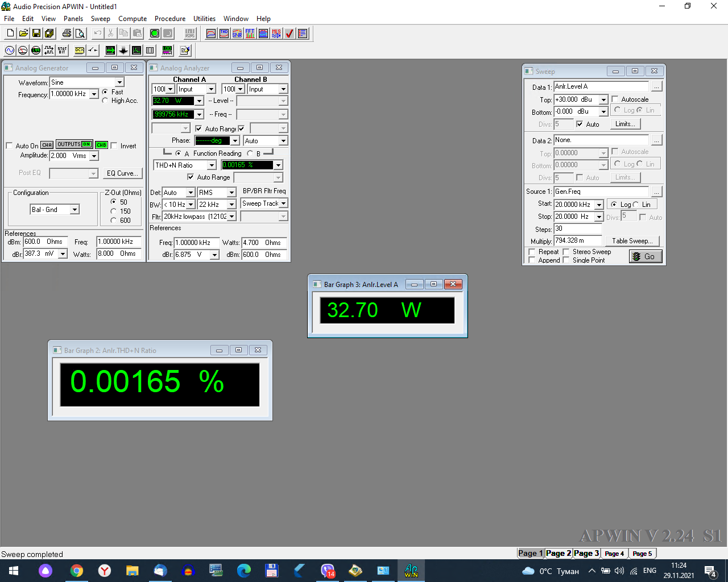Open Print Preview from the toolbar
The image size is (728, 582).
point(80,34)
